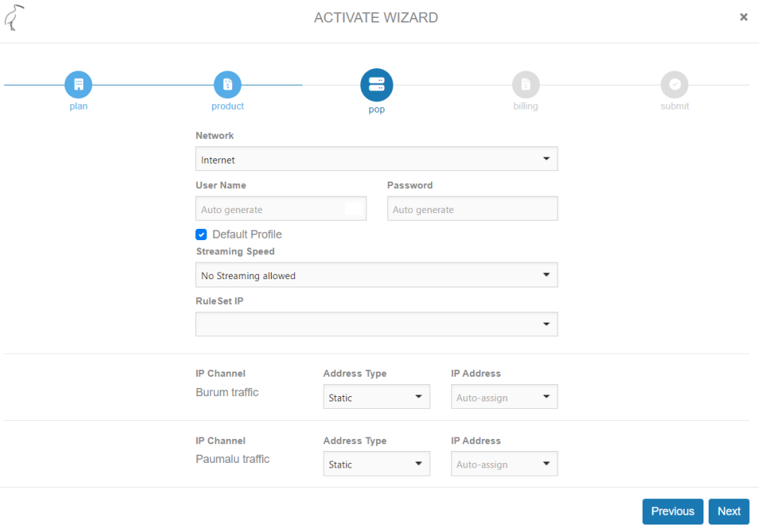Click the billing step icon
Image resolution: width=759 pixels, height=532 pixels.
pos(526,85)
